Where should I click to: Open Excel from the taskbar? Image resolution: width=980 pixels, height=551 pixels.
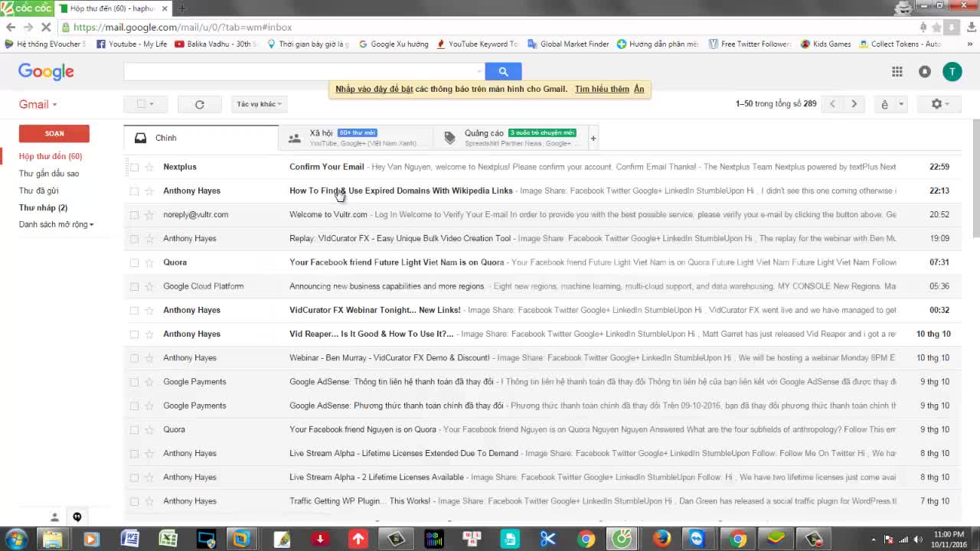point(168,539)
